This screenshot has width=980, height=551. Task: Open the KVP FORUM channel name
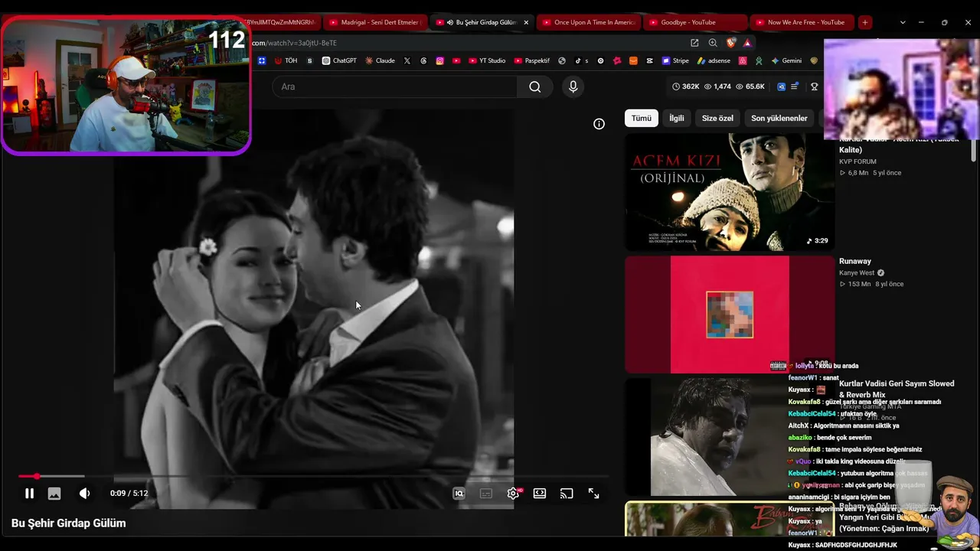[x=857, y=161]
